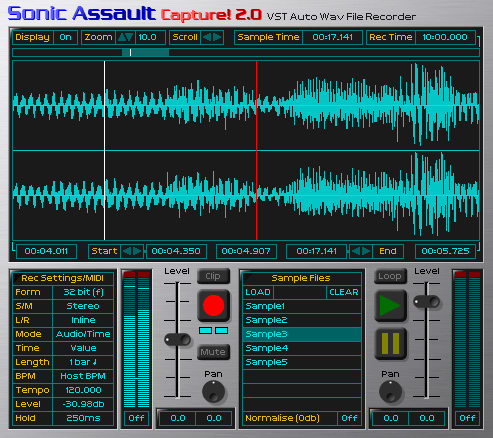
Task: Click the LOAD sample button
Action: pyautogui.click(x=258, y=292)
